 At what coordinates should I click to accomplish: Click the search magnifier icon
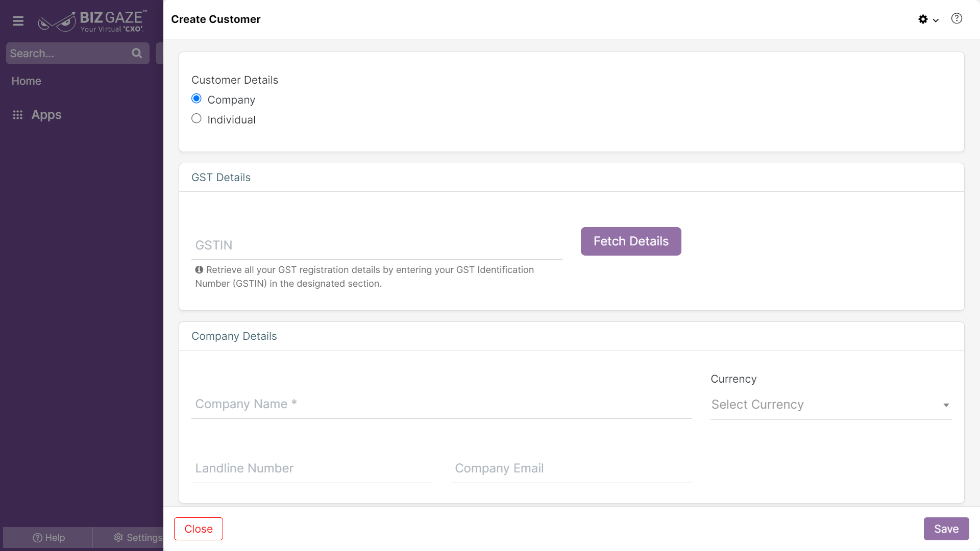[137, 53]
